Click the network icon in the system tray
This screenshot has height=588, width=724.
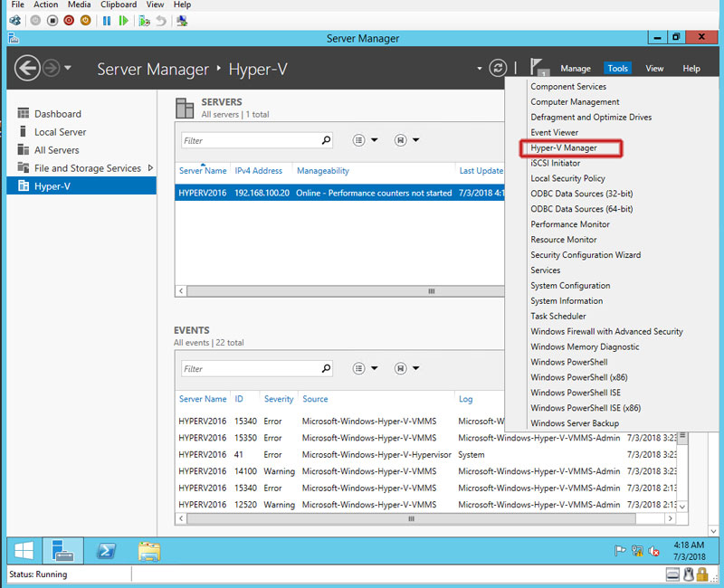[x=637, y=551]
